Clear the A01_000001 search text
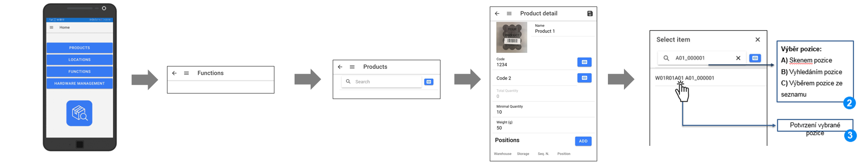The image size is (868, 167). click(738, 58)
